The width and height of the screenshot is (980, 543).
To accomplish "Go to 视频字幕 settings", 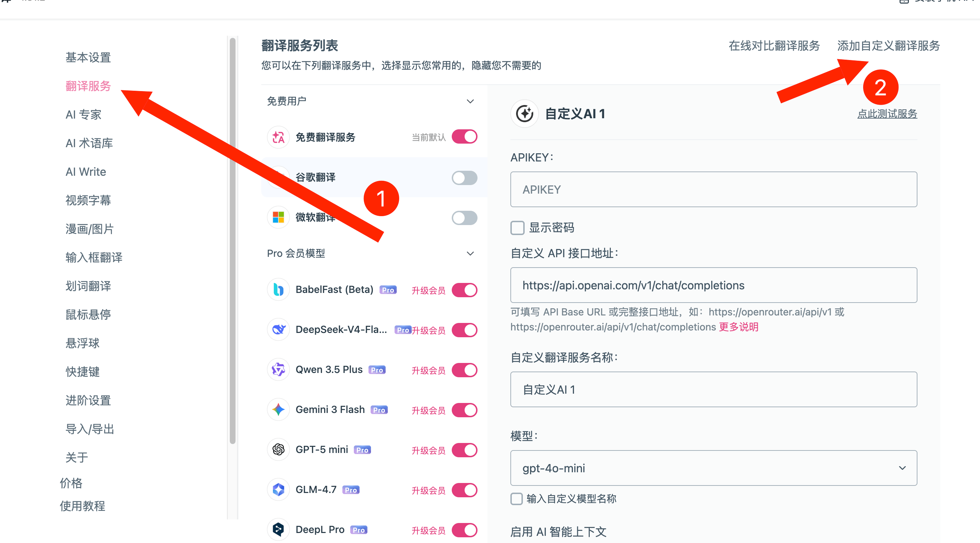I will [x=88, y=200].
